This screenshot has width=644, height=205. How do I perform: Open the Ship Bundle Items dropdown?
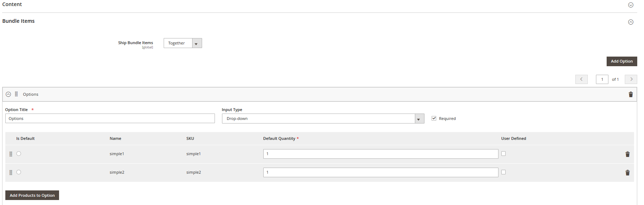(x=183, y=43)
